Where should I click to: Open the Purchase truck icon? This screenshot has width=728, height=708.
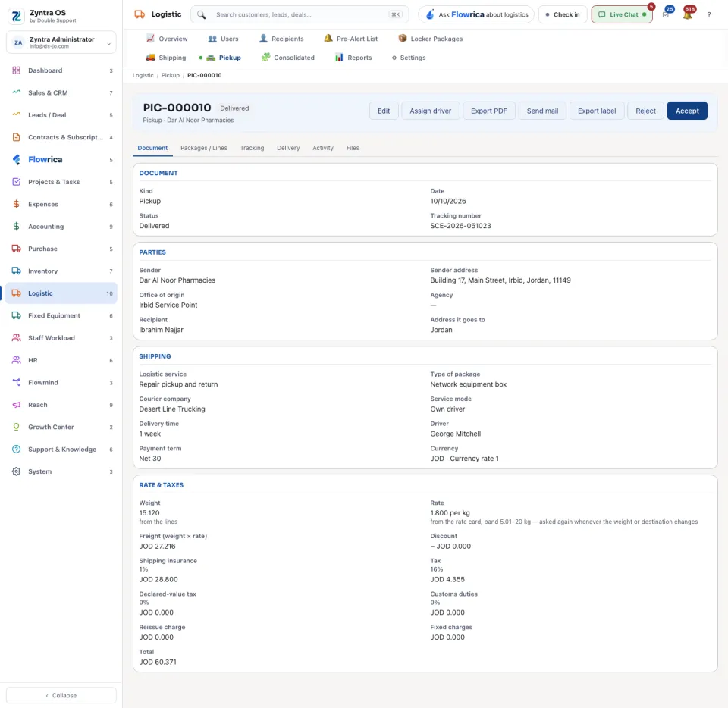16,249
